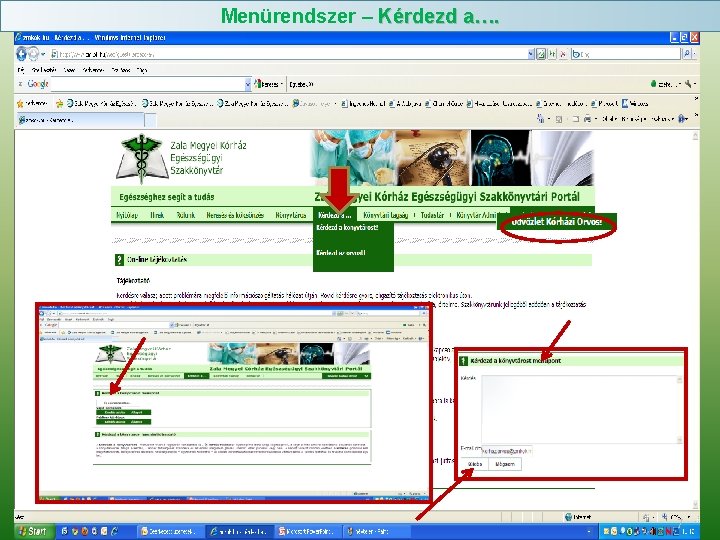Image resolution: width=720 pixels, height=540 pixels.
Task: Go forward with the IE Forward arrow
Action: 33,54
